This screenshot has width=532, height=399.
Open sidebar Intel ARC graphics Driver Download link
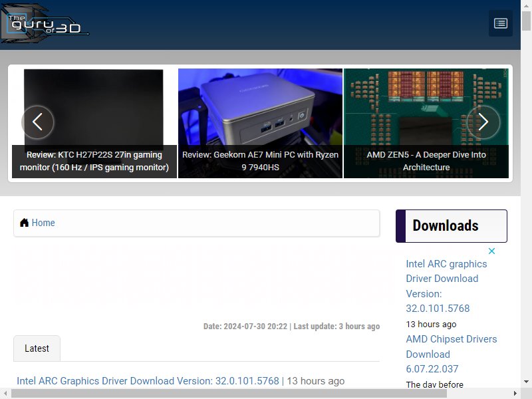446,286
